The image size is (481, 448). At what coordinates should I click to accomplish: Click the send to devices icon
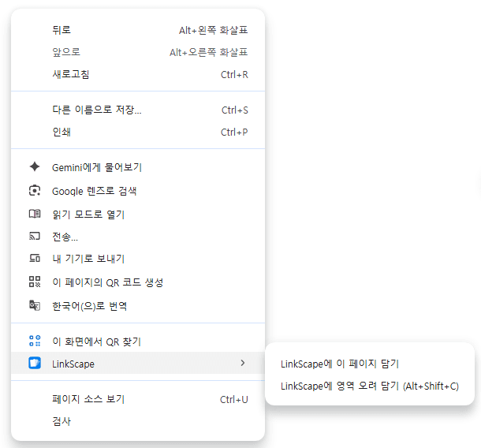[35, 259]
